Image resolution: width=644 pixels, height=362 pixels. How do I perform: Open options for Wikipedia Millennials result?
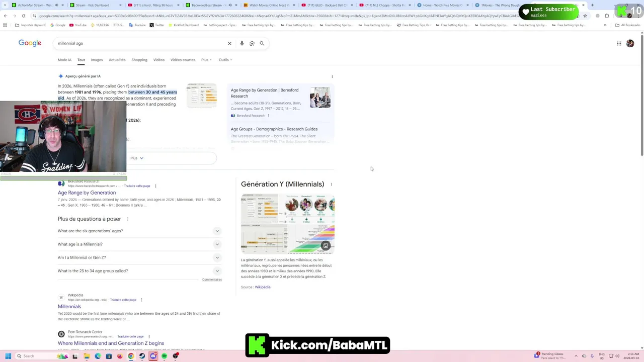pyautogui.click(x=141, y=300)
